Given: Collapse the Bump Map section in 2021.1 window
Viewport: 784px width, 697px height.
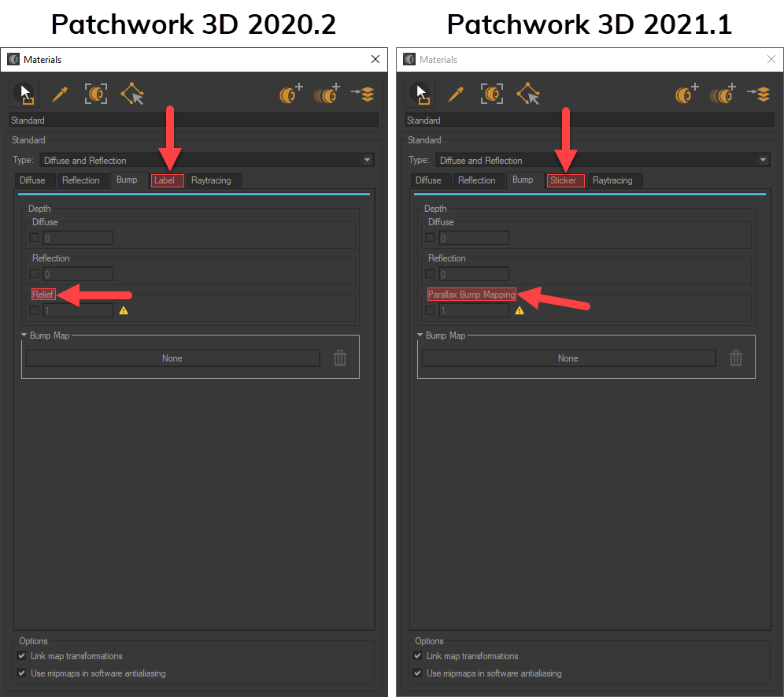Looking at the screenshot, I should pos(420,335).
